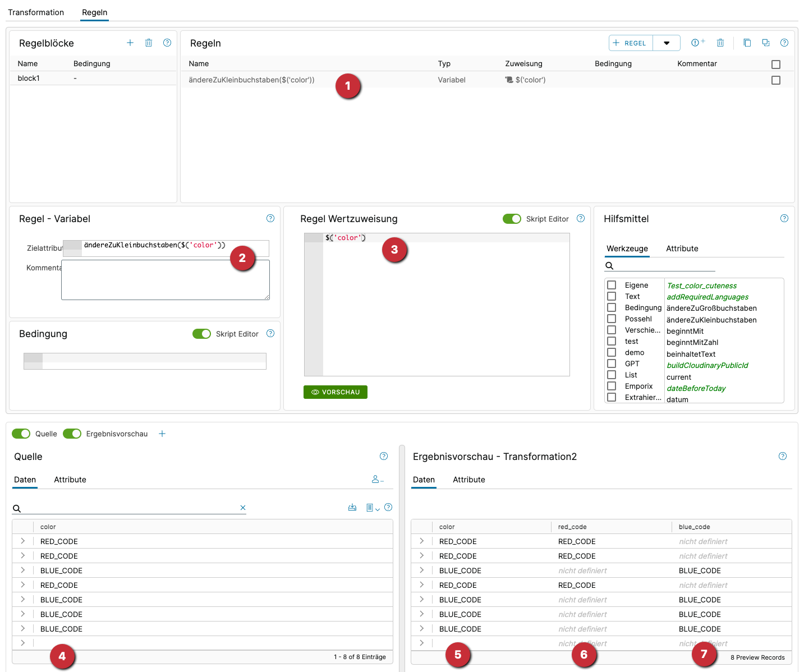Click the user icon in Quelle panel
Screen dimensions: 804x672
tap(377, 480)
